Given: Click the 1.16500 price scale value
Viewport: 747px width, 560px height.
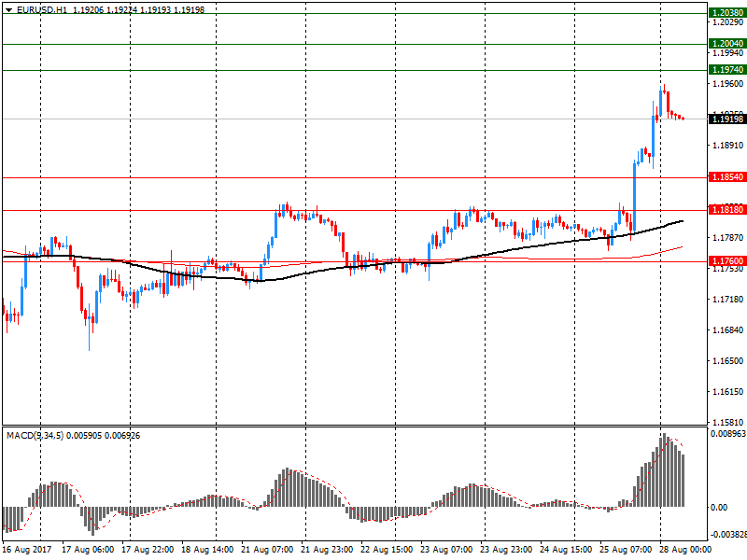Looking at the screenshot, I should click(x=727, y=361).
